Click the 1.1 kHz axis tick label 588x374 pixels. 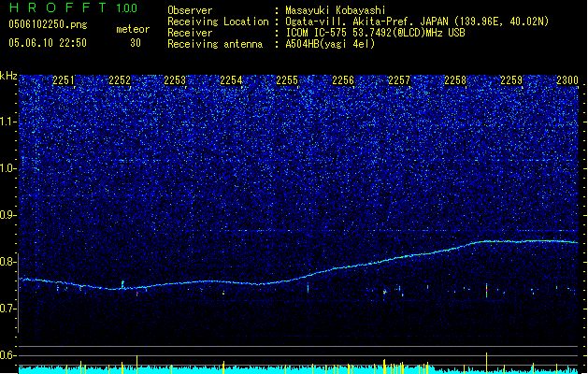8,122
